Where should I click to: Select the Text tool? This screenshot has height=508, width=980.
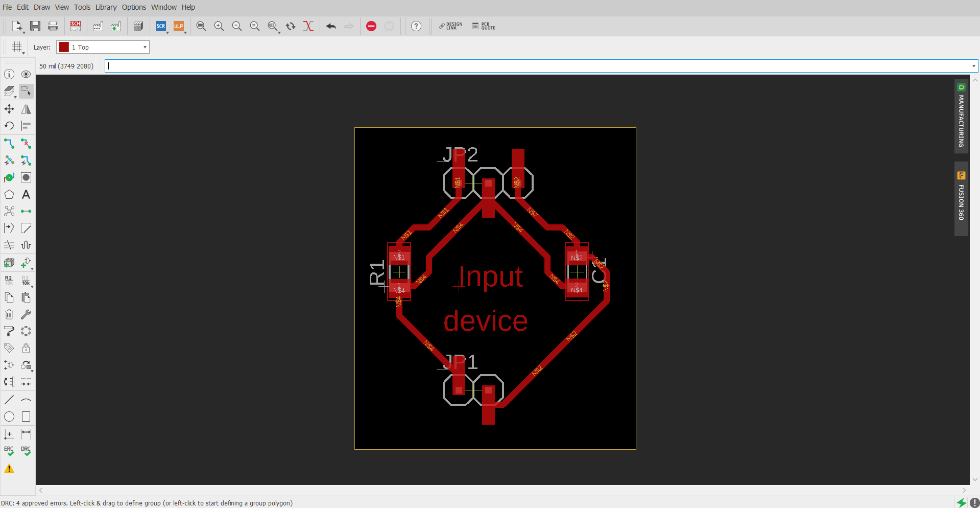point(26,194)
